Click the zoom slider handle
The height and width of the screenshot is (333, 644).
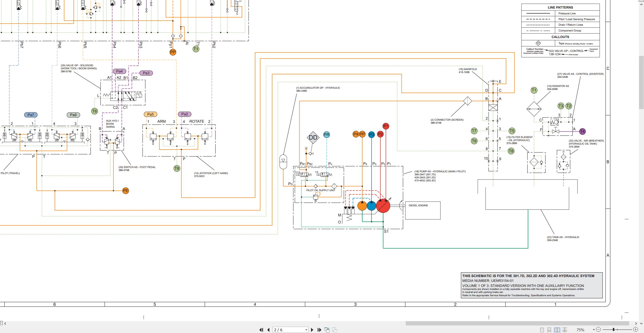614,329
